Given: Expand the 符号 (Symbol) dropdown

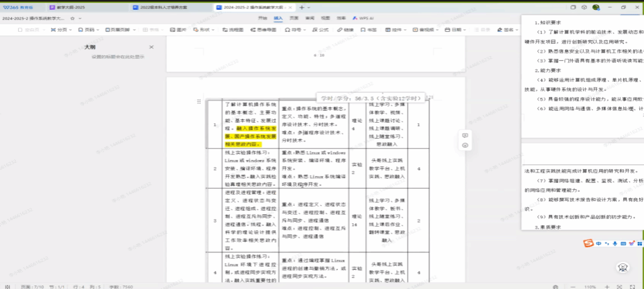Looking at the screenshot, I should [x=294, y=30].
